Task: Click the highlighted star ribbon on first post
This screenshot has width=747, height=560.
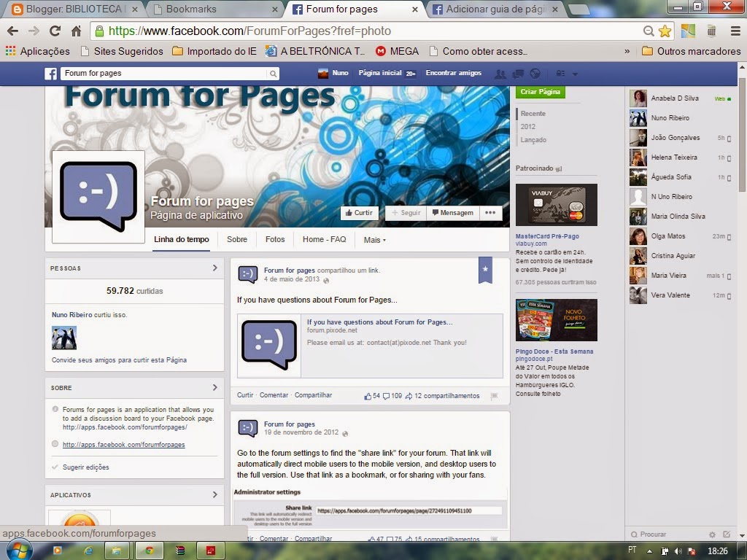Action: pyautogui.click(x=485, y=270)
